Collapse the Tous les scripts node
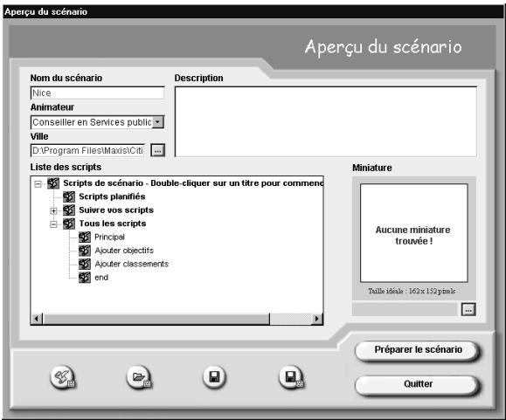 click(x=53, y=224)
